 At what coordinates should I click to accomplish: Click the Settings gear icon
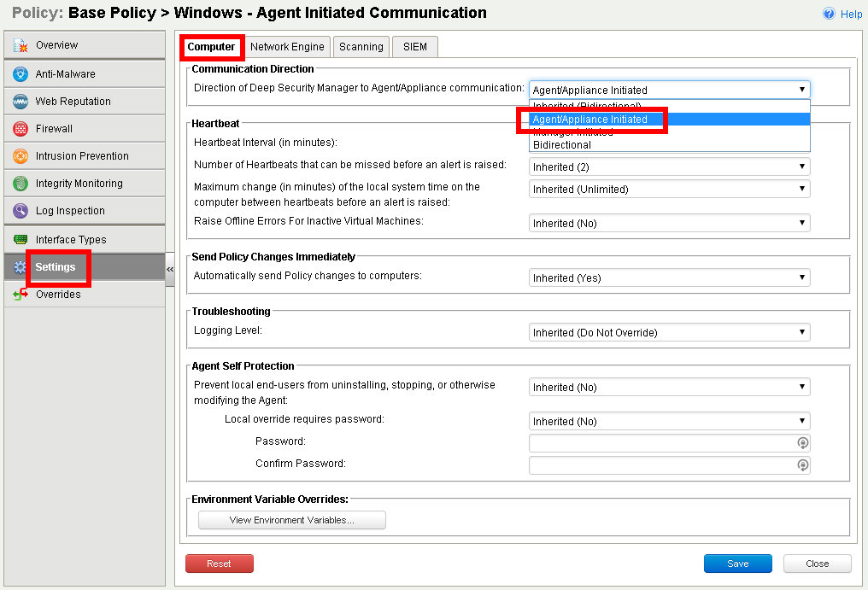pyautogui.click(x=20, y=267)
